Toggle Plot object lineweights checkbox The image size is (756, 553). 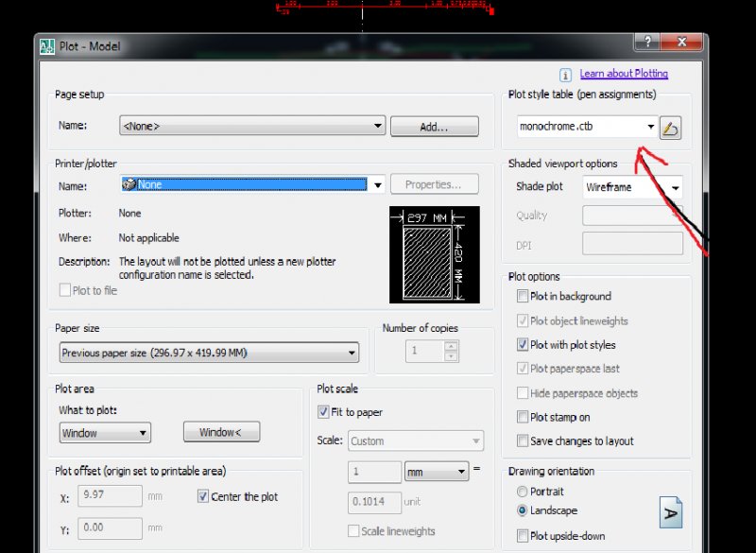pyautogui.click(x=523, y=320)
